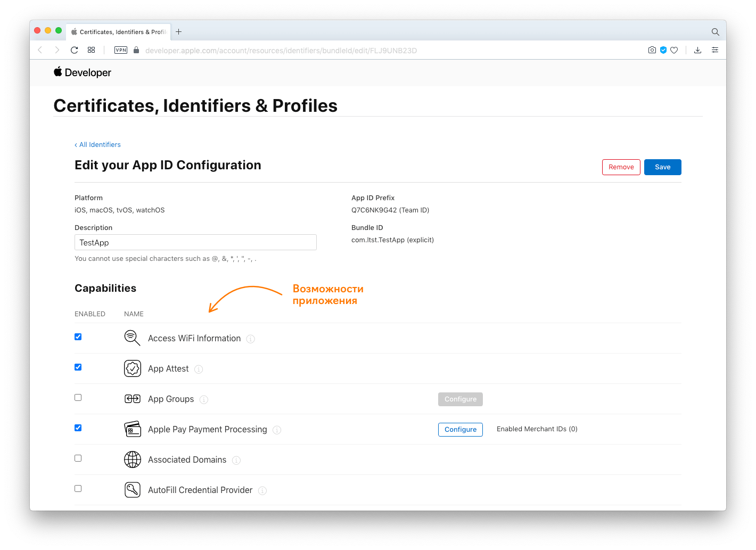The width and height of the screenshot is (756, 550).
Task: Open downloads icon in toolbar
Action: click(x=698, y=50)
